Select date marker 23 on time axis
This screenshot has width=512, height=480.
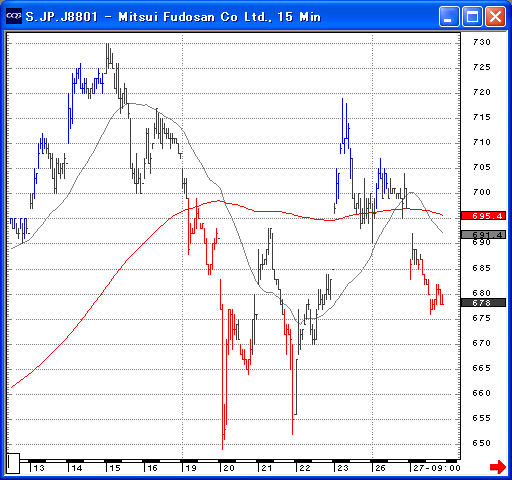[343, 468]
